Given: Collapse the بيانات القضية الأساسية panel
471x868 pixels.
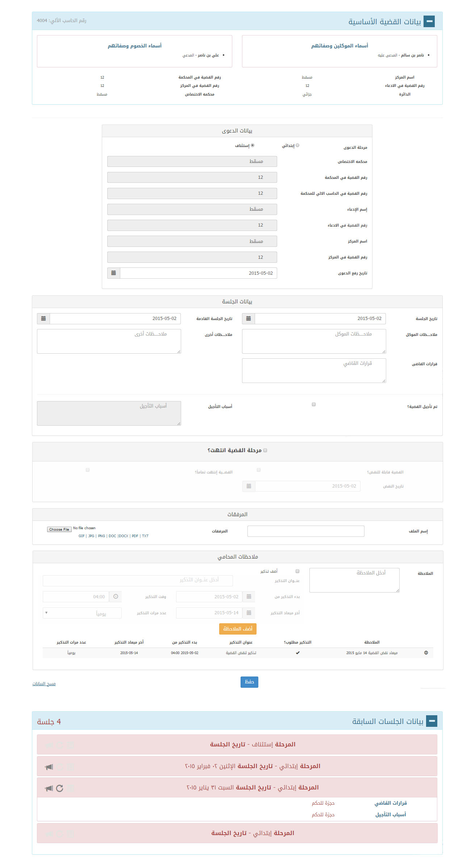Looking at the screenshot, I should [429, 21].
